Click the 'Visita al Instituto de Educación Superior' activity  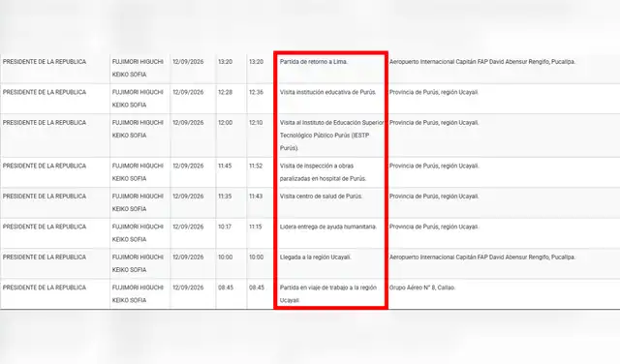(x=331, y=136)
